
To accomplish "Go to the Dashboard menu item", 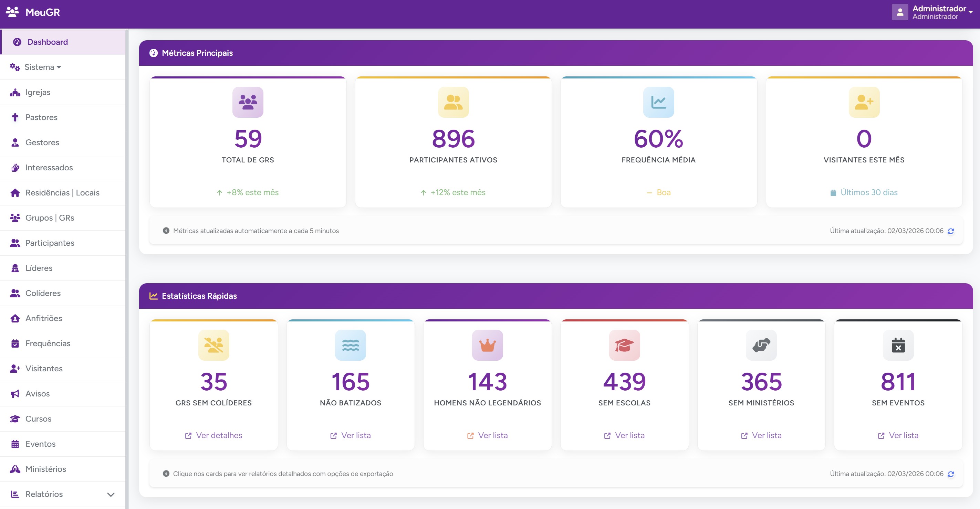I will pyautogui.click(x=48, y=42).
